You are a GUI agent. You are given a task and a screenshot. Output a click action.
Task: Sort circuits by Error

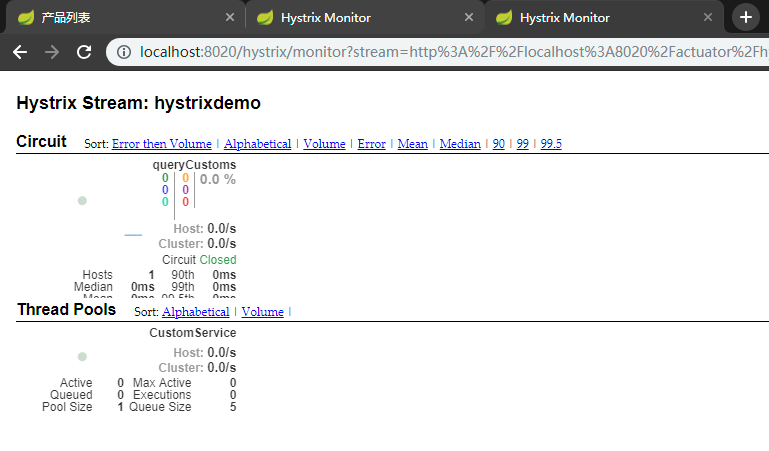371,144
